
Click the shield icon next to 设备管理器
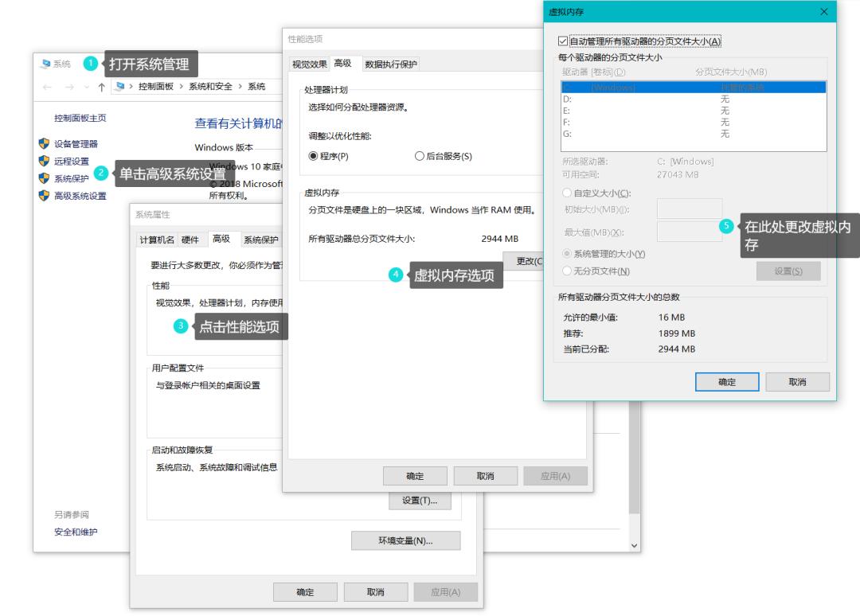[44, 143]
